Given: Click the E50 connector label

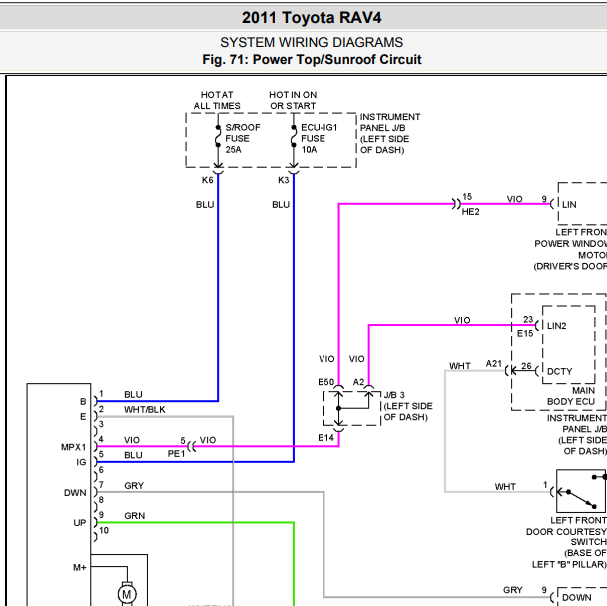Looking at the screenshot, I should pyautogui.click(x=326, y=382).
